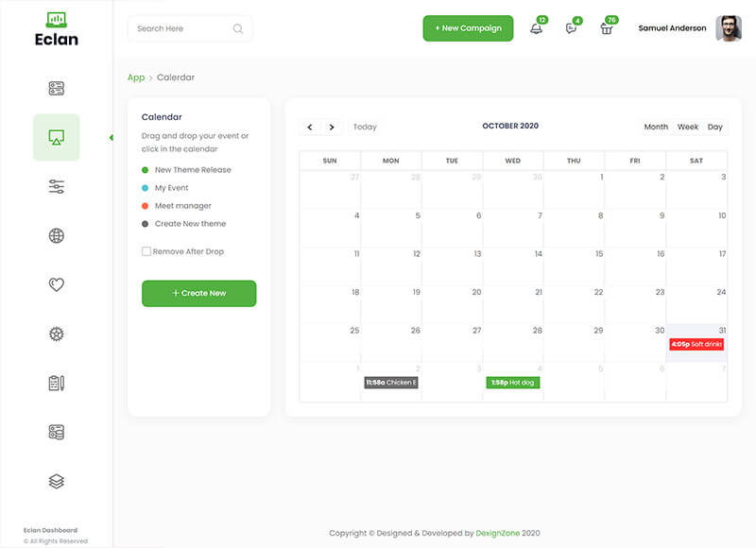Screen dimensions: 756x548
Task: Select the settings gear sidebar icon
Action: tap(56, 334)
